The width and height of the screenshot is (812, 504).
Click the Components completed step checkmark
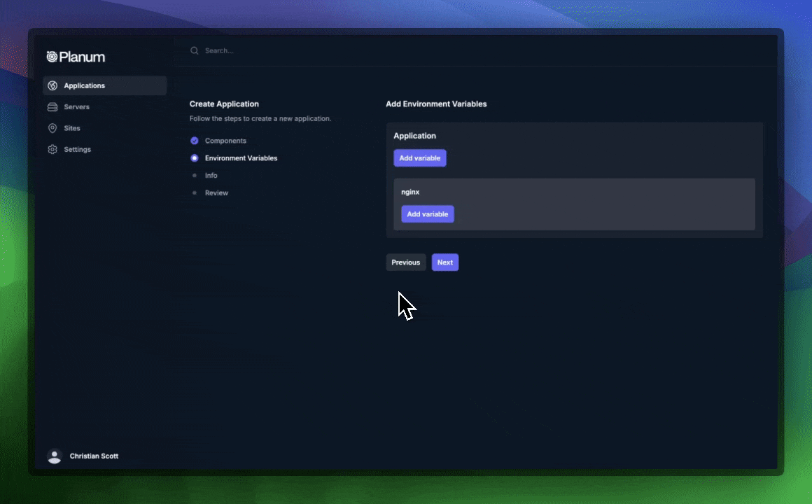[194, 141]
